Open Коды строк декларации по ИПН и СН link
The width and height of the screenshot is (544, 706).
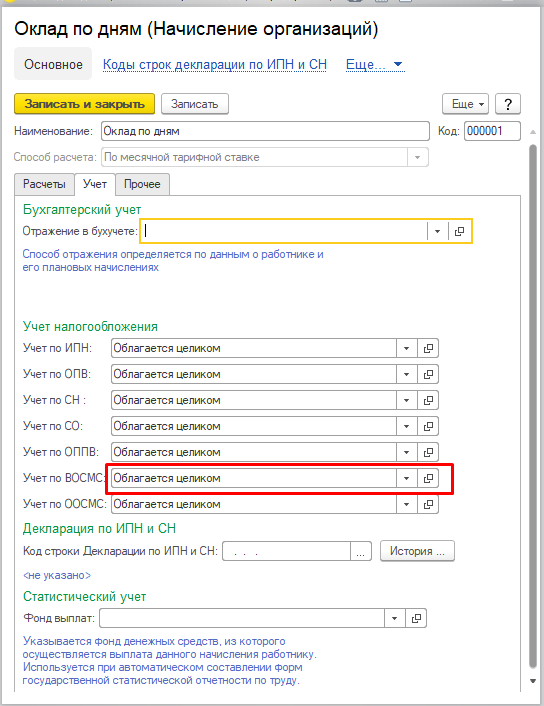(215, 65)
